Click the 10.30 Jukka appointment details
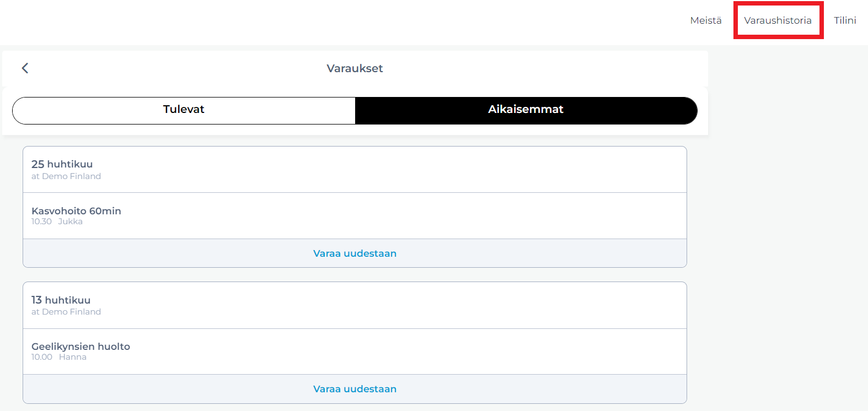Viewport: 868px width, 411px height. pos(57,221)
